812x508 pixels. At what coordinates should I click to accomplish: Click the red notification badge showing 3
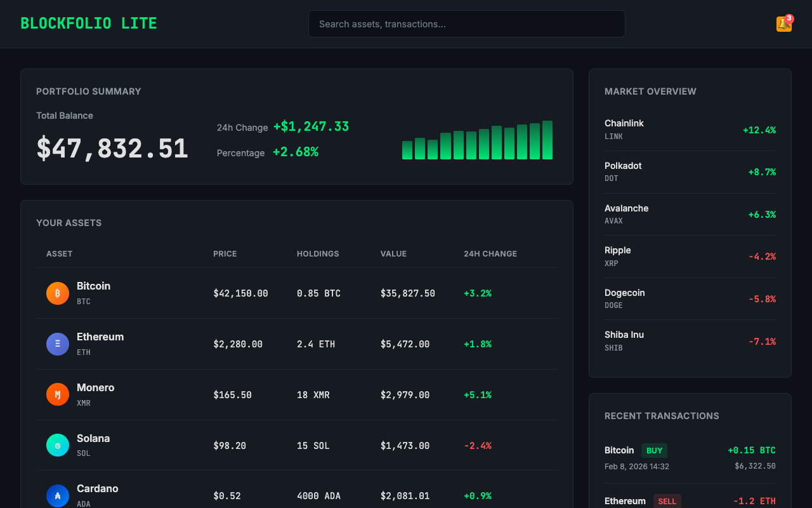[x=789, y=17]
